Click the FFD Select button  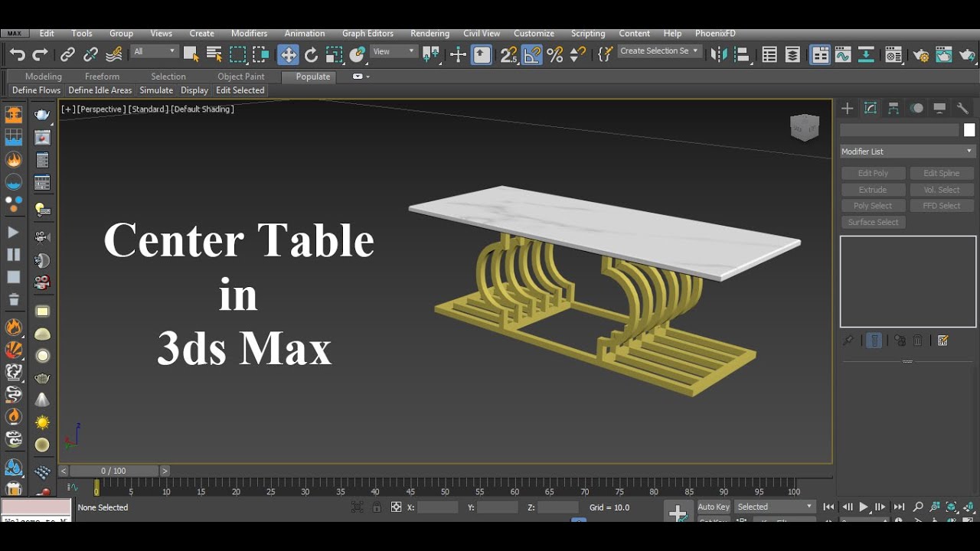[x=942, y=206]
